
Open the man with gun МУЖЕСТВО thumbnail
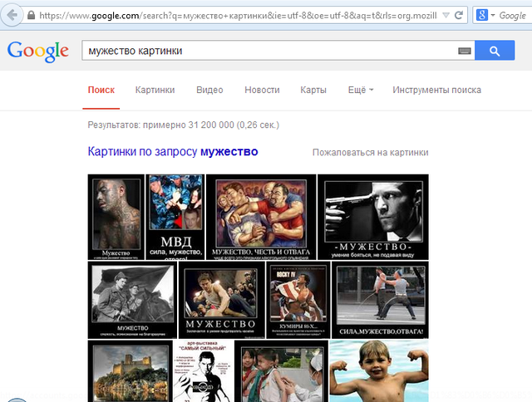[373, 217]
